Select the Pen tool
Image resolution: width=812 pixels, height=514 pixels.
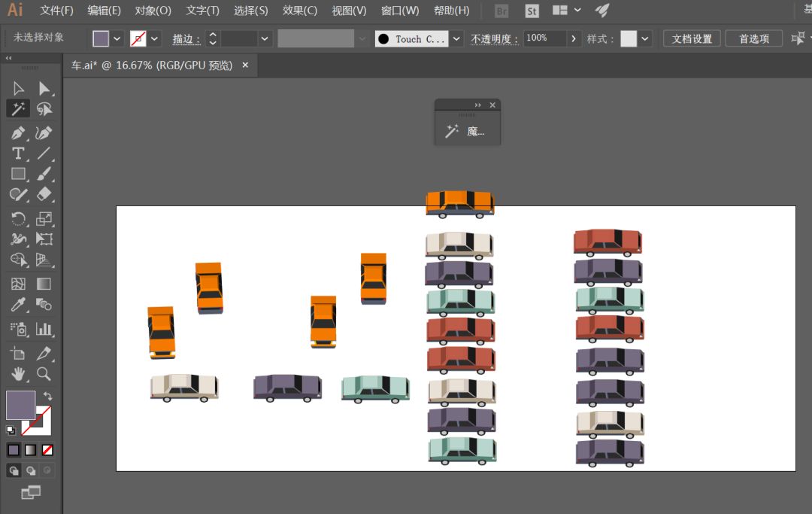(x=18, y=134)
